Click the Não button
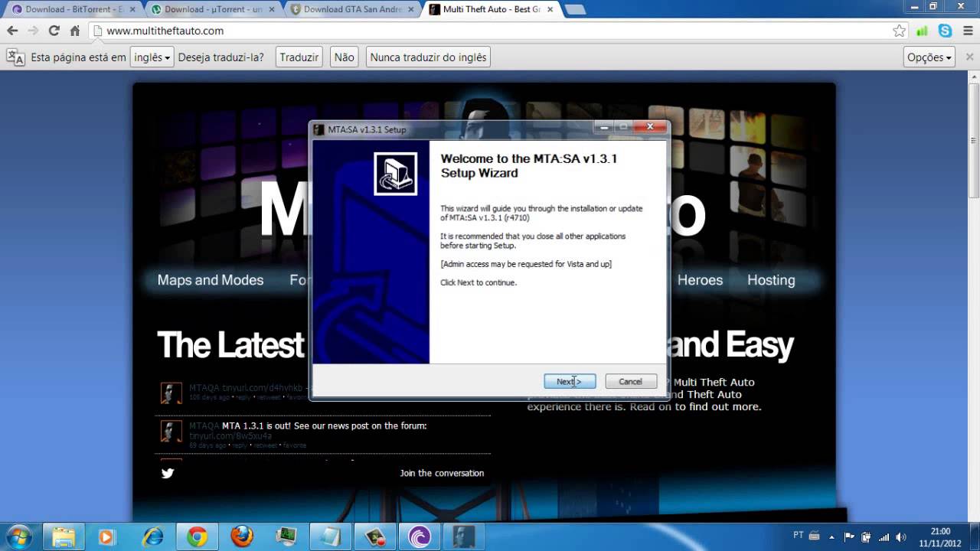The image size is (980, 551). pos(345,57)
